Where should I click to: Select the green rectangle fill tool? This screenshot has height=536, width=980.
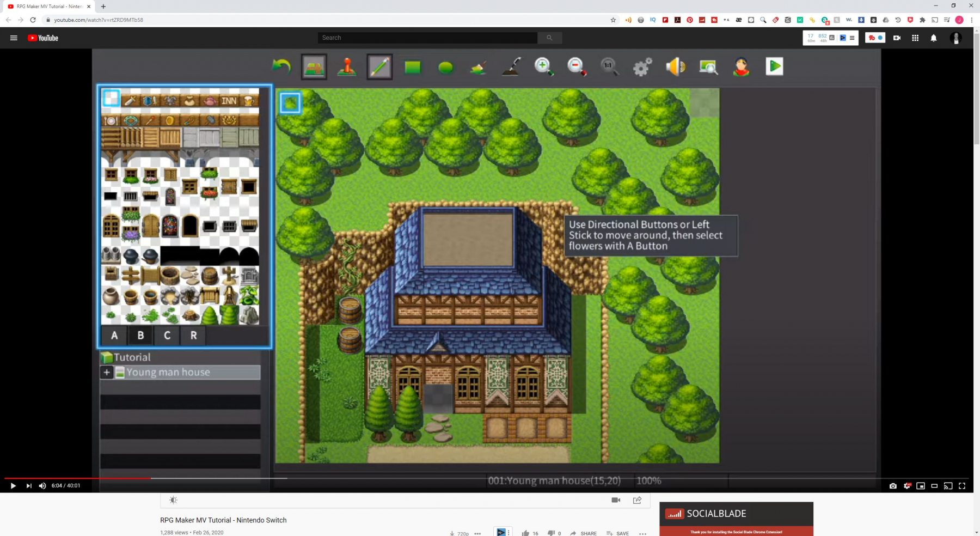click(413, 67)
